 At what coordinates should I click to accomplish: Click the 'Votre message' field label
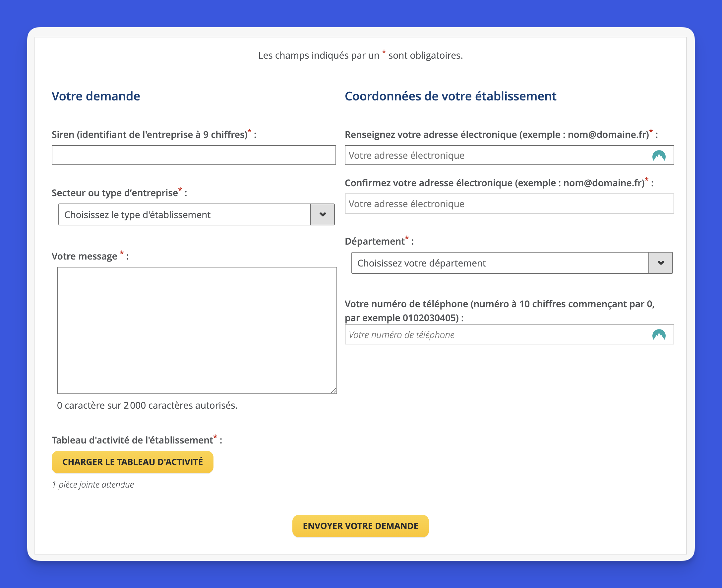[84, 257]
